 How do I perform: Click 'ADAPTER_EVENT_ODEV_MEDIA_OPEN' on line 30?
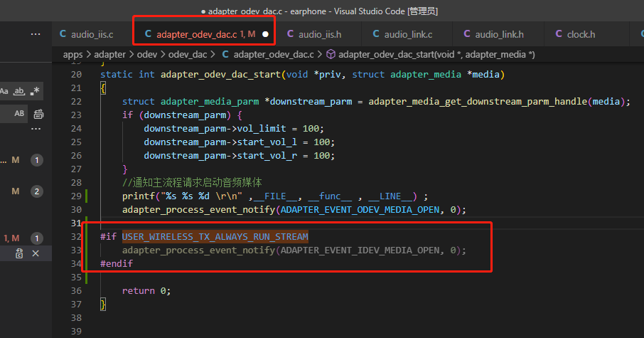click(360, 210)
